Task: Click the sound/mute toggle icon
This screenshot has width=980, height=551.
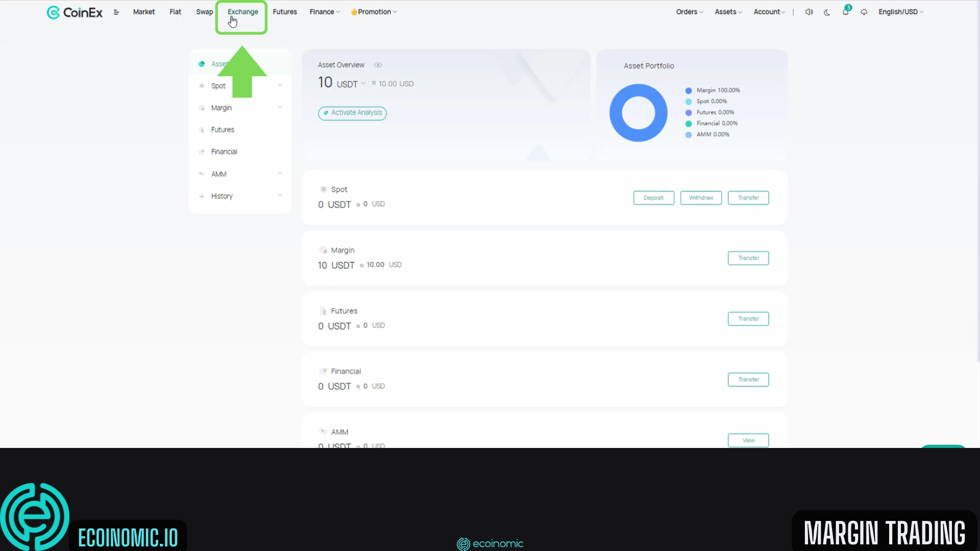Action: (809, 11)
